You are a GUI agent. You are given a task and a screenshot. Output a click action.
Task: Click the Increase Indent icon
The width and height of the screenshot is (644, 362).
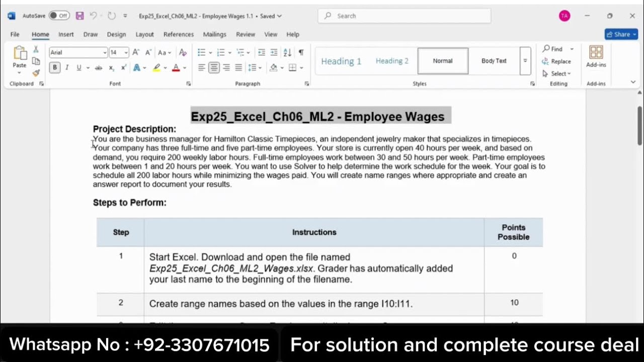click(274, 52)
